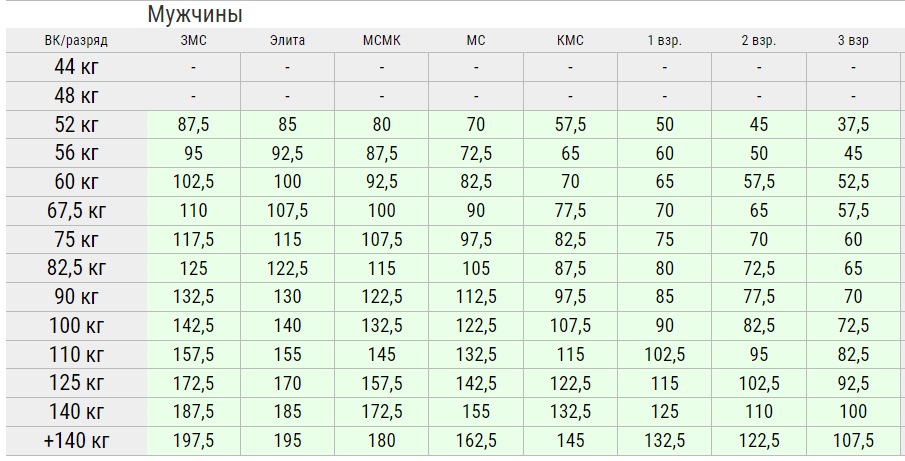Viewport: 905px width, 461px height.
Task: Click 2 взр. value 110 in 140 кг row
Action: (x=759, y=412)
